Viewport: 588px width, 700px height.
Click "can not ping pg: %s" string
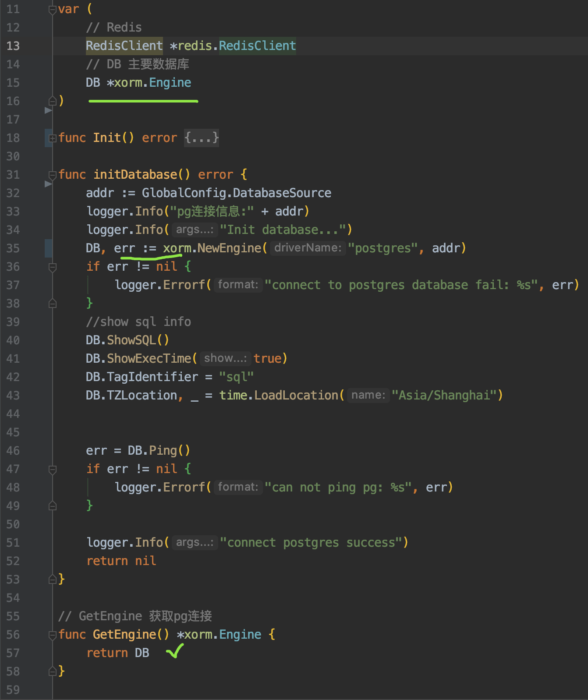click(x=338, y=488)
